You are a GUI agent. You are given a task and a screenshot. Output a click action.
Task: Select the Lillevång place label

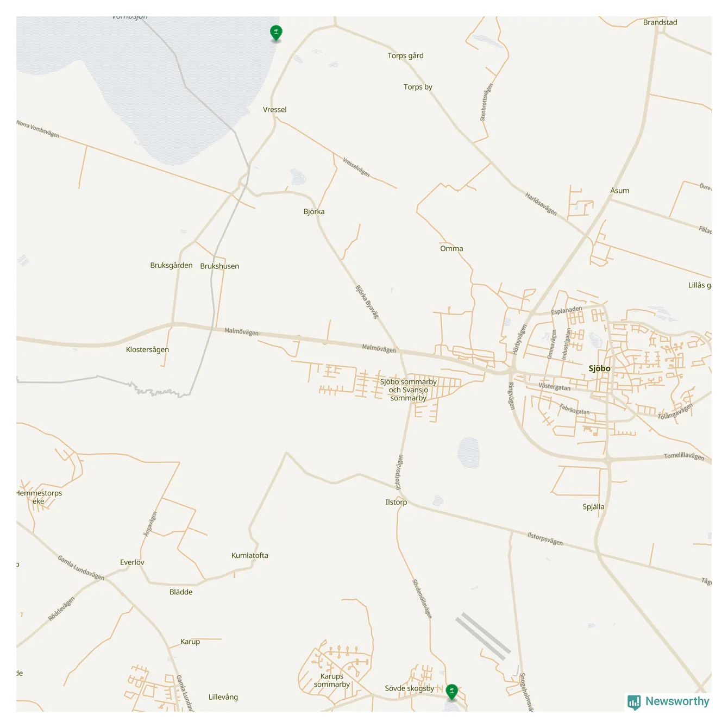point(223,697)
